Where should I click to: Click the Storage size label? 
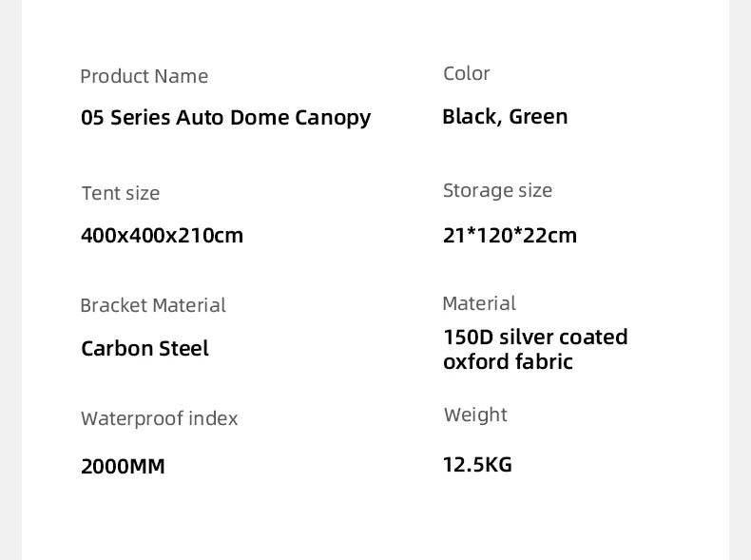(497, 190)
